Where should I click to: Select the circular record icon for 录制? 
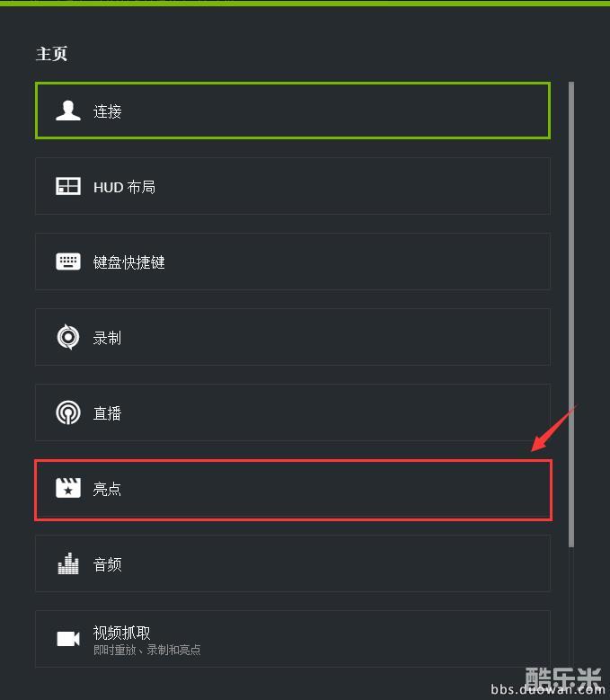(x=68, y=337)
